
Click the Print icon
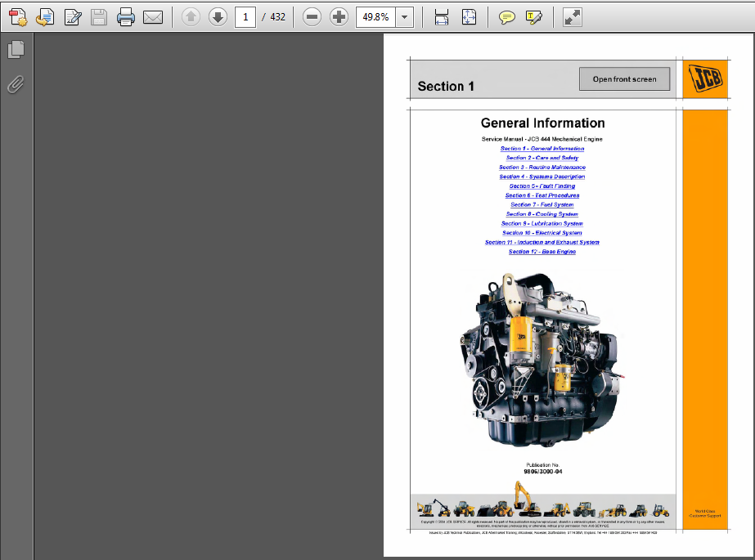coord(126,17)
